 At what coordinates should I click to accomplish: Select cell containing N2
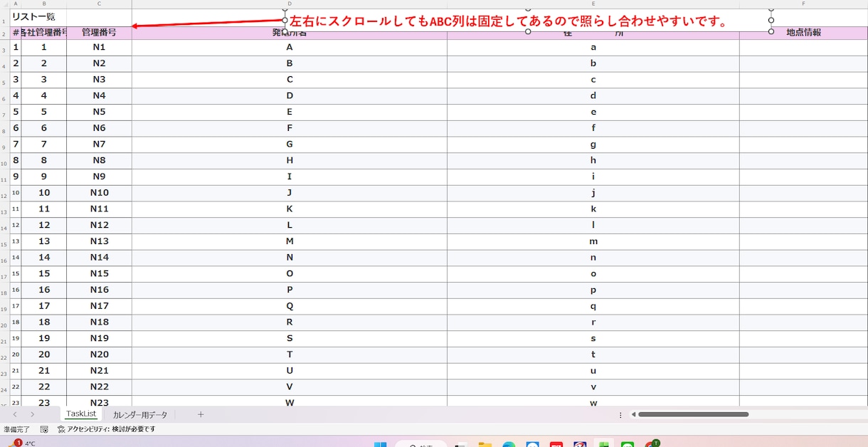[x=99, y=63]
